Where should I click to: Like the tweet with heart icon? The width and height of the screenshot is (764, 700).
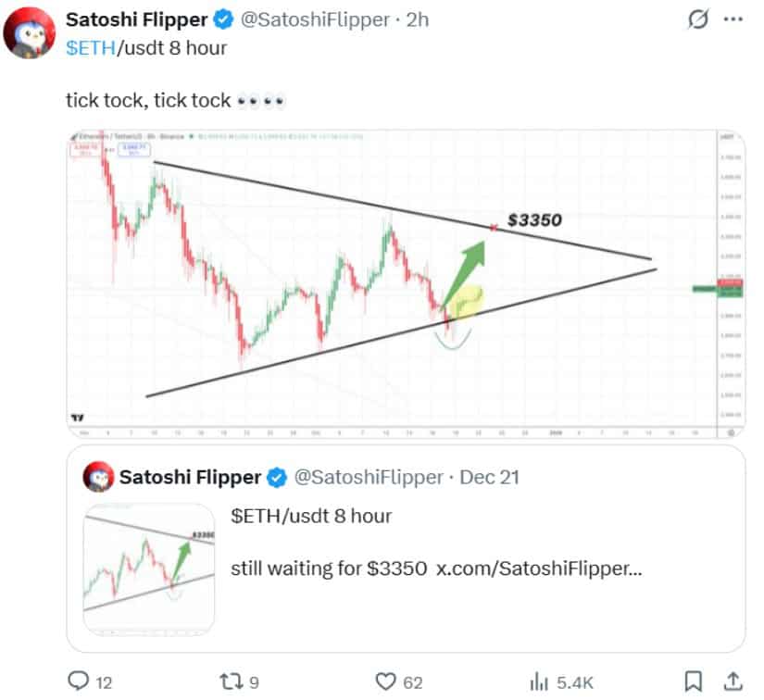pos(386,681)
